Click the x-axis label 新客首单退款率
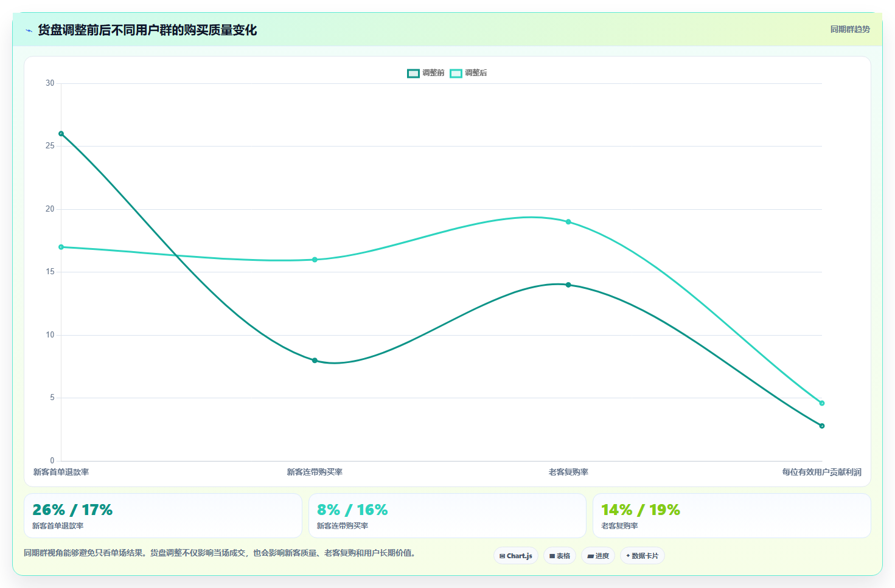 pos(61,472)
